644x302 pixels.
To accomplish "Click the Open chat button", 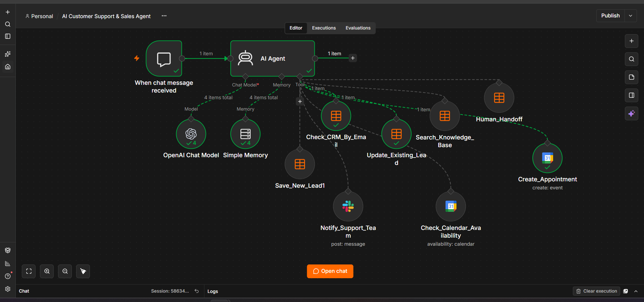I will tap(330, 271).
